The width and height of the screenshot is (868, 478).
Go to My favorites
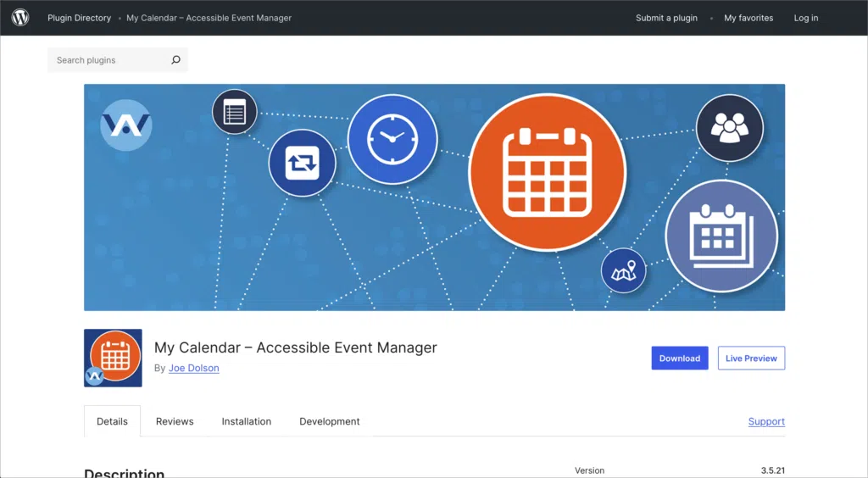coord(748,18)
